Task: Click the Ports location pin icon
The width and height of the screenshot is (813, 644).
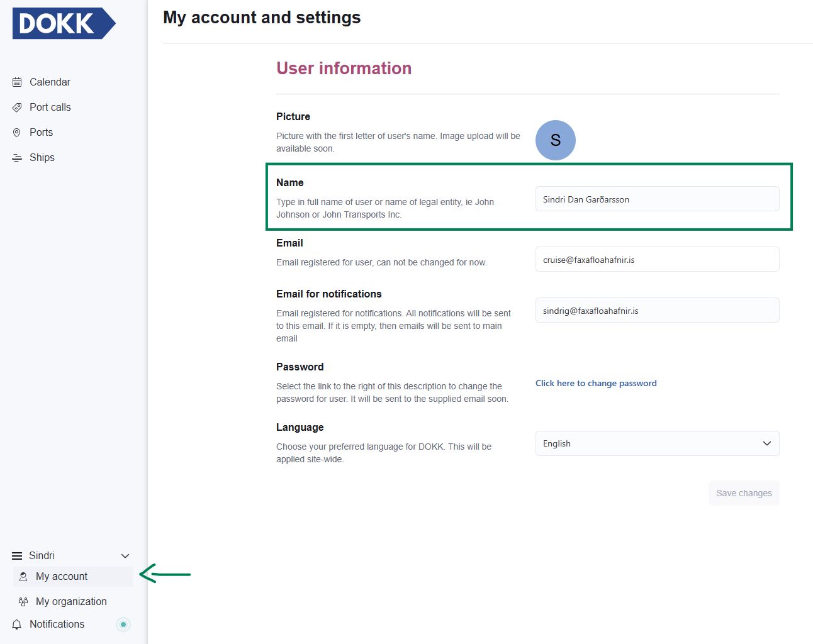Action: (x=17, y=133)
